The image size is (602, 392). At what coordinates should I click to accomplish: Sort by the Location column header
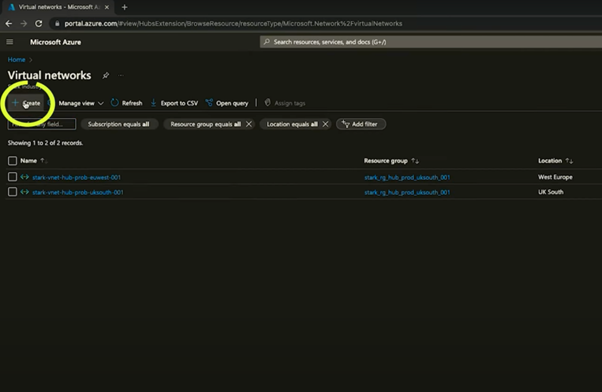click(x=550, y=160)
